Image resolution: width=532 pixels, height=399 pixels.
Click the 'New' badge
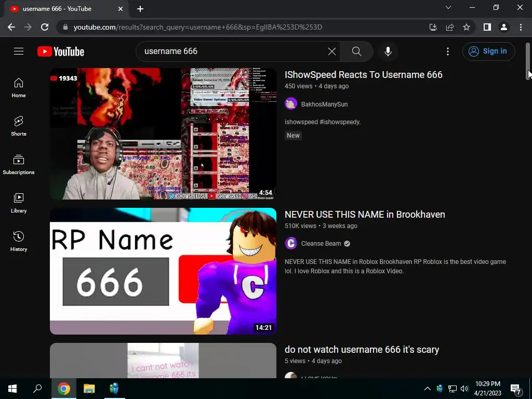click(x=293, y=136)
